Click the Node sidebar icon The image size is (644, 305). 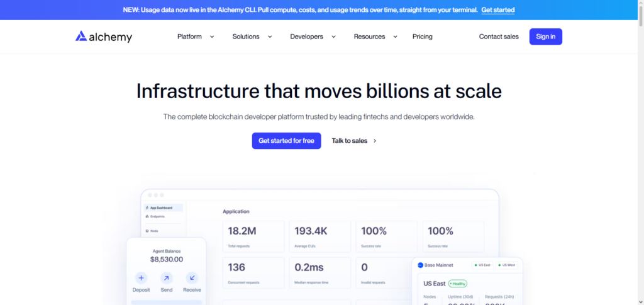(147, 231)
